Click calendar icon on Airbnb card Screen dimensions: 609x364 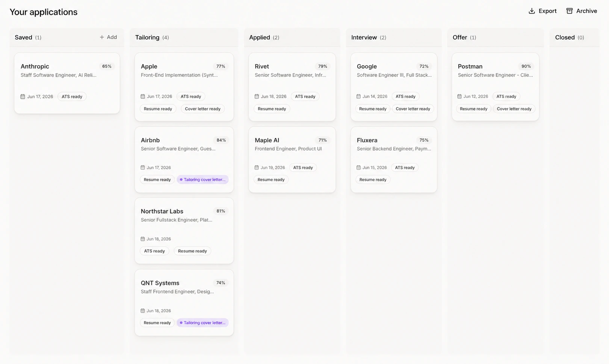[143, 167]
